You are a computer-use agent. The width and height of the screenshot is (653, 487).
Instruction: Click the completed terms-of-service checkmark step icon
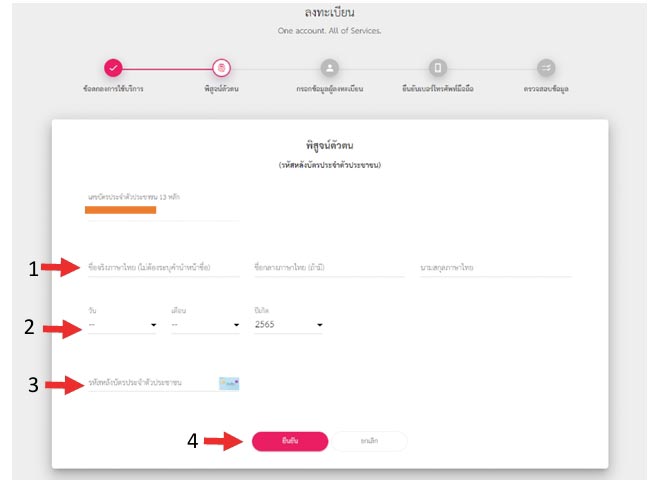(x=113, y=68)
